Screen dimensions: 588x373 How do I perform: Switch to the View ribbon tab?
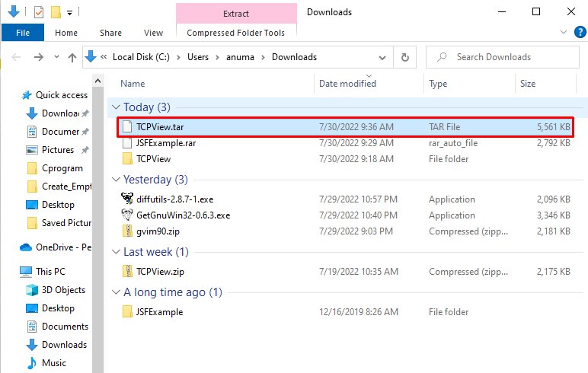[153, 33]
